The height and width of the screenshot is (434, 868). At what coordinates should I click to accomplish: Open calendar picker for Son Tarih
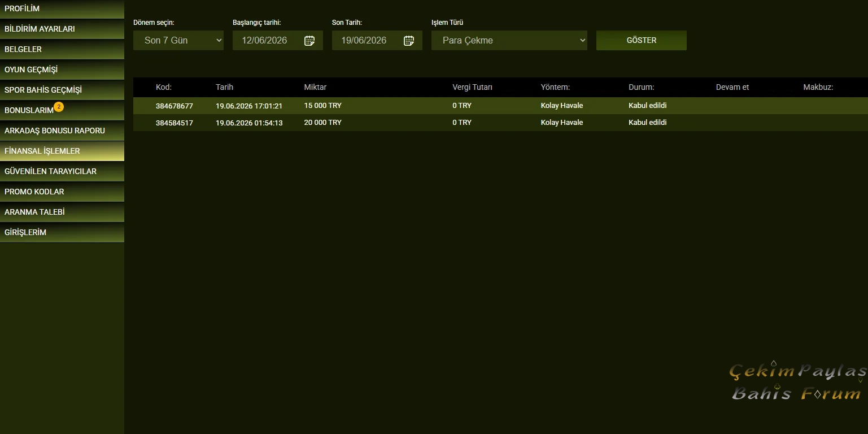pyautogui.click(x=409, y=41)
